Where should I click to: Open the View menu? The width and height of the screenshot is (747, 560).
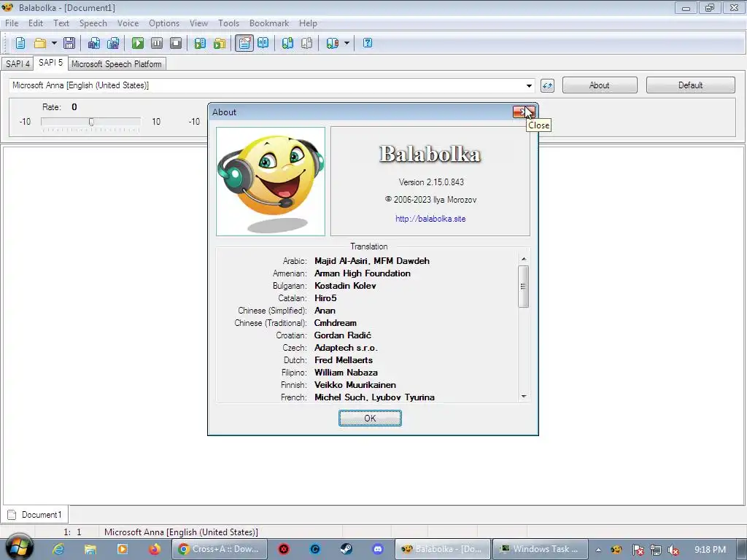pos(198,23)
